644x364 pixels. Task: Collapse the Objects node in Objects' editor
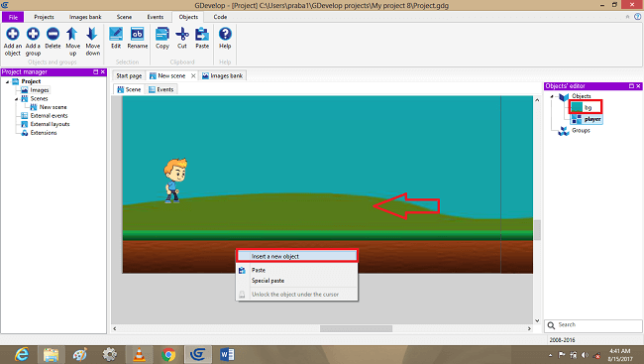click(552, 96)
